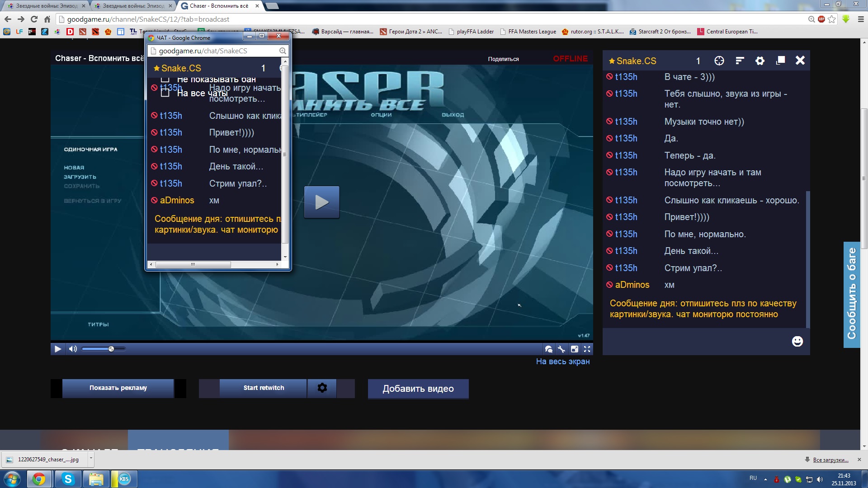Open 'Варсайд — главная' bookmark
Image resolution: width=868 pixels, height=488 pixels.
coord(343,32)
